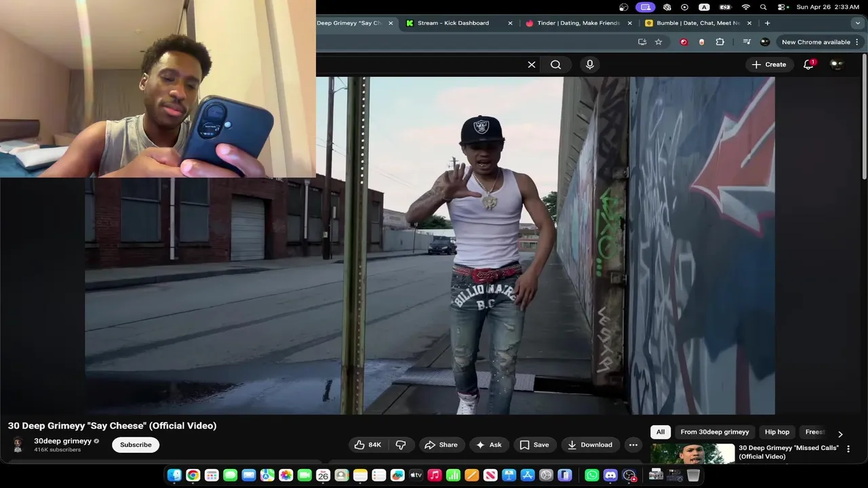The image size is (868, 488).
Task: Show next category chips with arrow
Action: point(840,434)
